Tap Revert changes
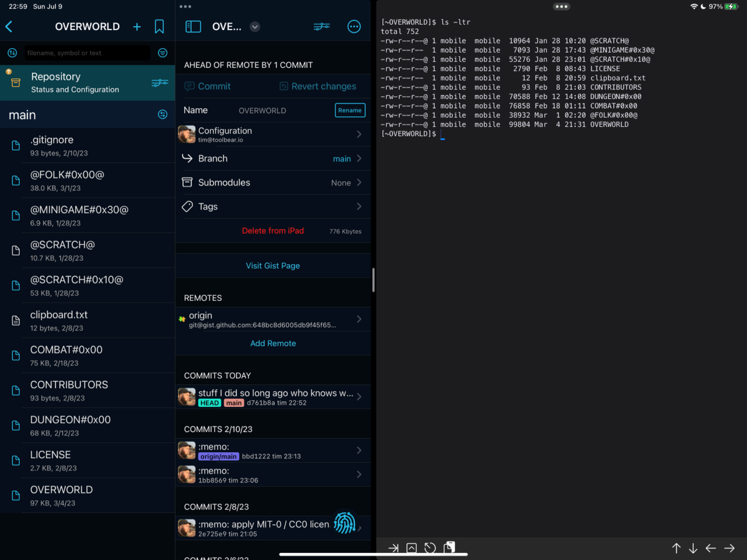 318,86
